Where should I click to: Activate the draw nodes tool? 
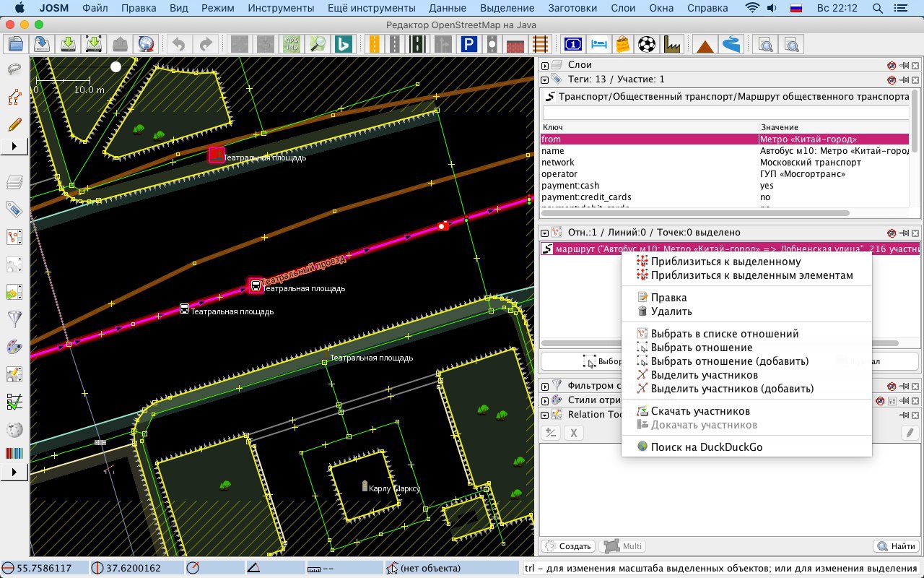pos(14,97)
